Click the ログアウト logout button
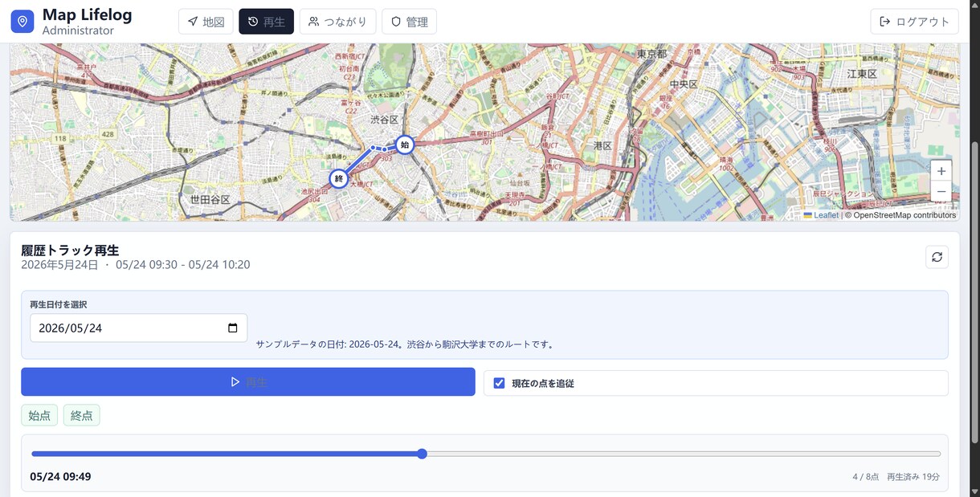Image resolution: width=980 pixels, height=497 pixels. 914,22
